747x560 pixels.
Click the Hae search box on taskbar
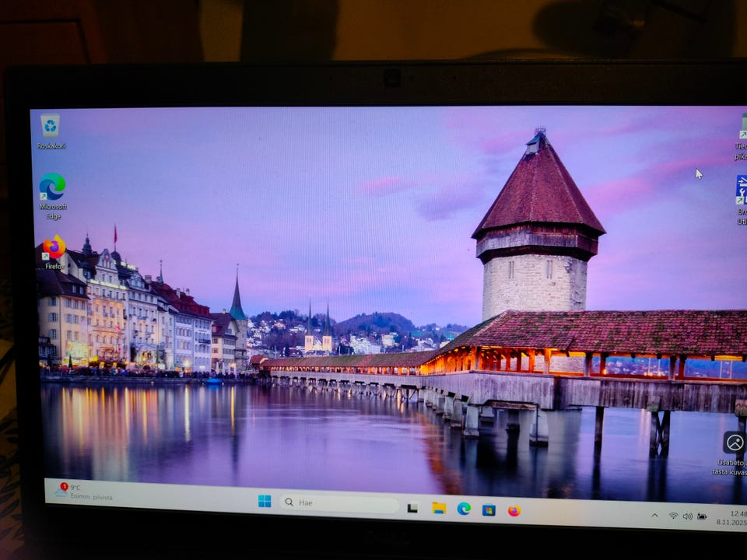coord(338,503)
